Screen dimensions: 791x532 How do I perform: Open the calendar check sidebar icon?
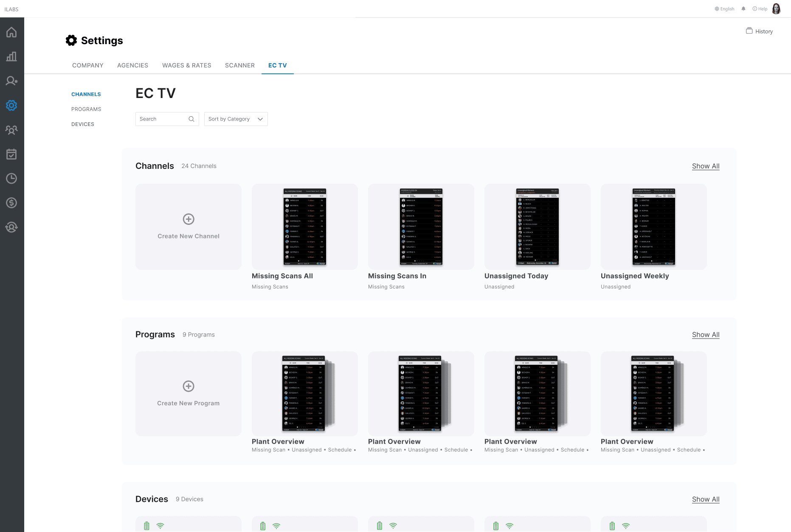(x=11, y=154)
